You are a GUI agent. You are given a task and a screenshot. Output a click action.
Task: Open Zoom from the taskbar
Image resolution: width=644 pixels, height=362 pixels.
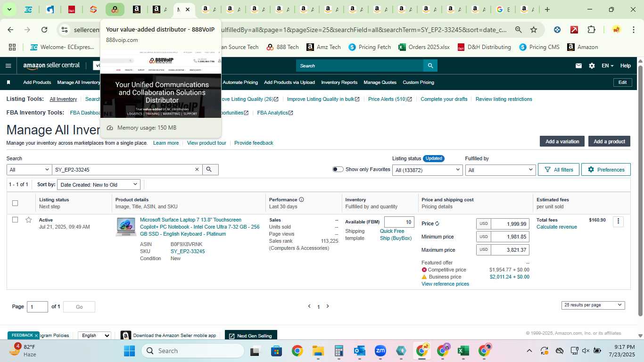[x=380, y=351]
